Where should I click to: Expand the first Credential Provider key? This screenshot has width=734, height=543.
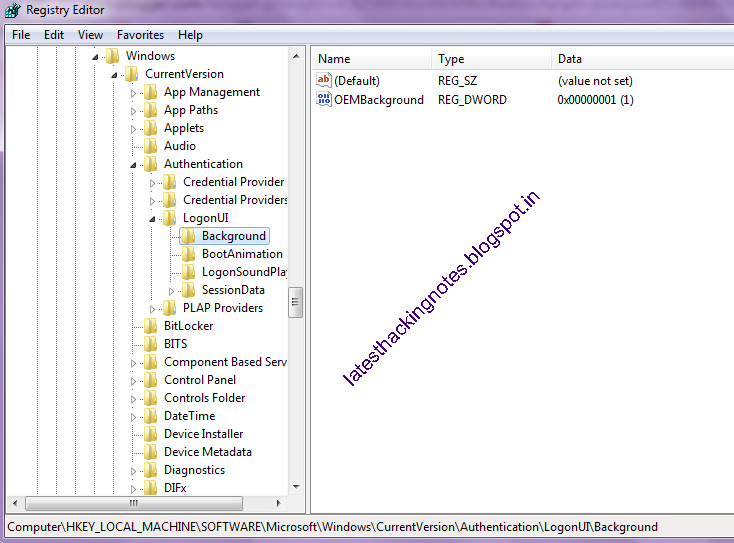coord(152,183)
